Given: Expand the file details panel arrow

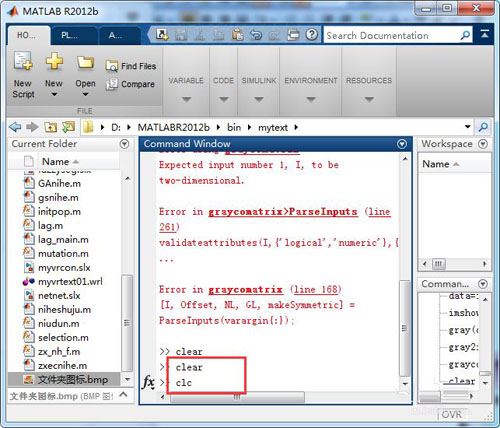Looking at the screenshot, I should tap(123, 395).
